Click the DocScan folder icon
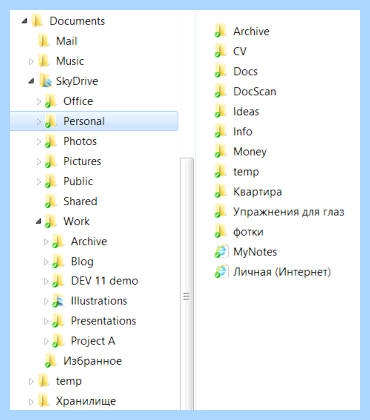370x420 pixels. [221, 91]
